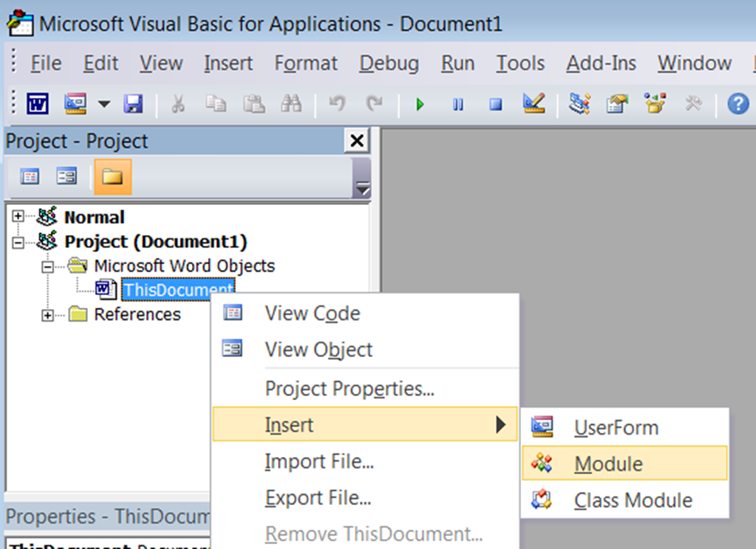Select the References folder item
756x549 pixels.
(138, 315)
